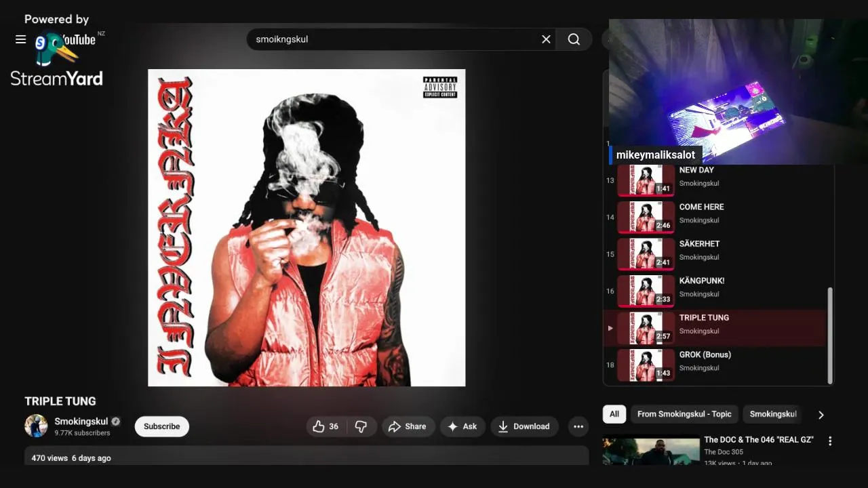Click the TRIPLE TUNG video title
The width and height of the screenshot is (868, 488).
click(x=60, y=401)
